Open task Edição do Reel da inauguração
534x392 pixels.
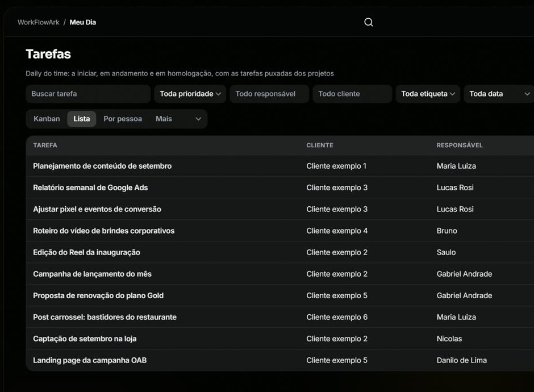pyautogui.click(x=86, y=252)
